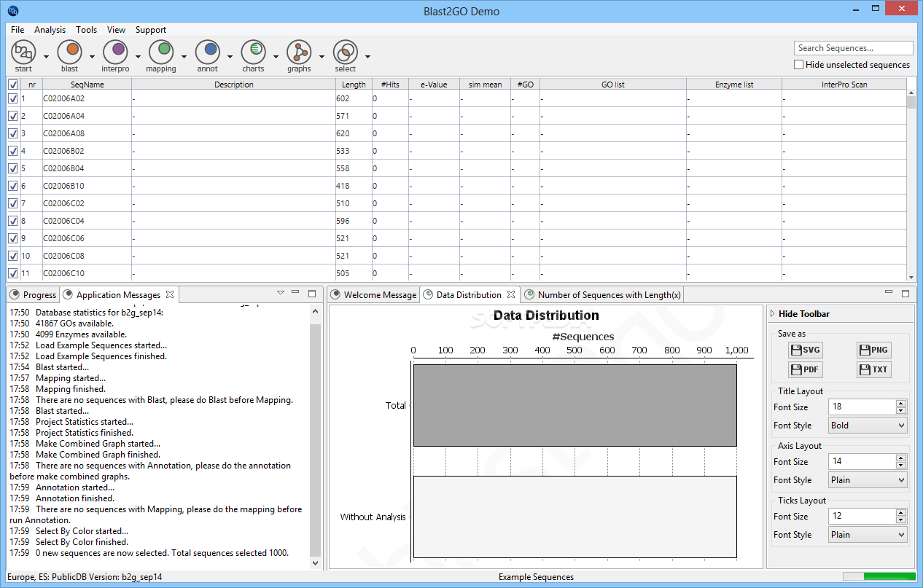The width and height of the screenshot is (923, 588).
Task: Sort table by e-Value column header
Action: tap(434, 85)
